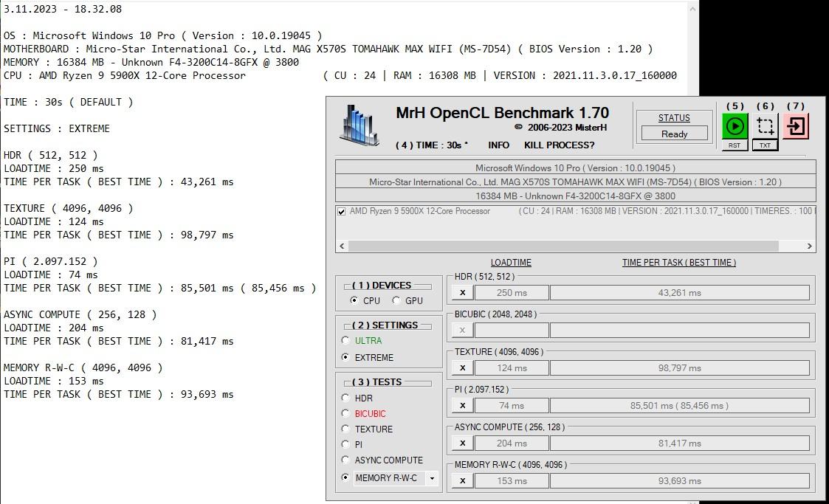Click the empty BICUBIC time per task field
Screen dimensions: 829x504
[x=679, y=330]
